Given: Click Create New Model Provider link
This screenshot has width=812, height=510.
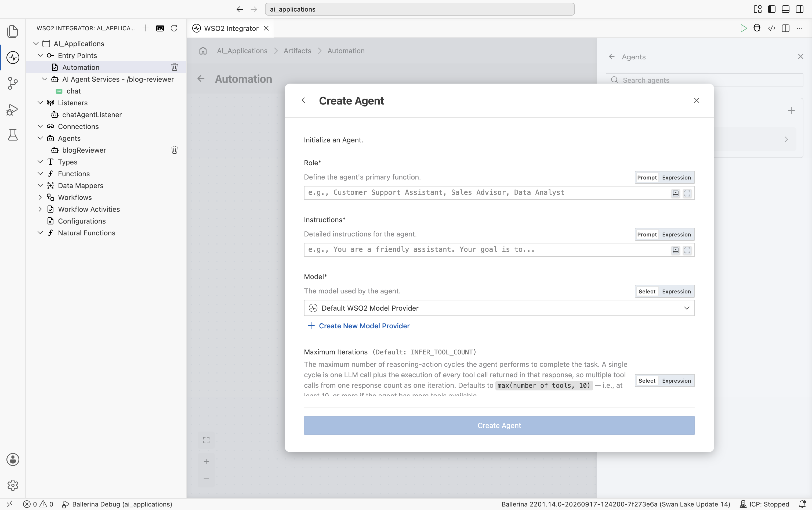Looking at the screenshot, I should [x=359, y=326].
